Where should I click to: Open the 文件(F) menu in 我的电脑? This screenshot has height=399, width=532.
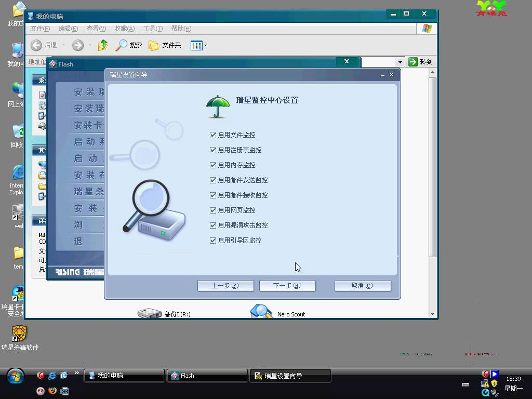tap(40, 29)
